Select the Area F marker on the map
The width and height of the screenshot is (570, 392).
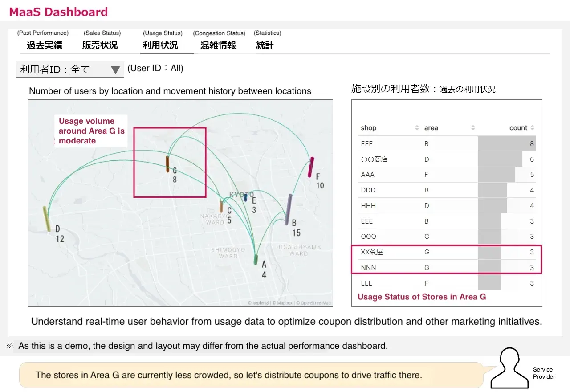[x=311, y=167]
